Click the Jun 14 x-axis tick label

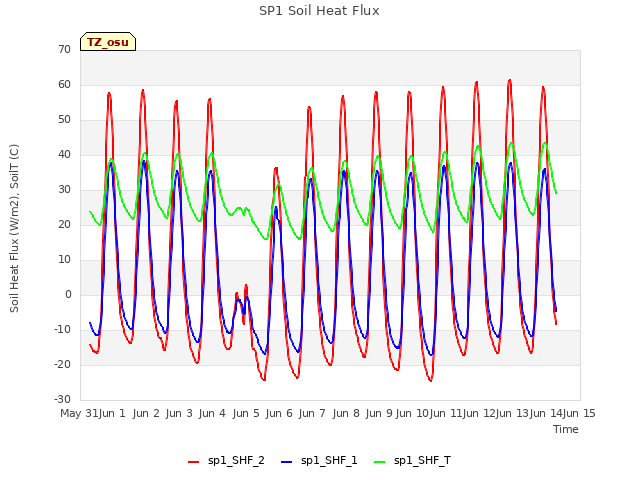click(x=546, y=413)
